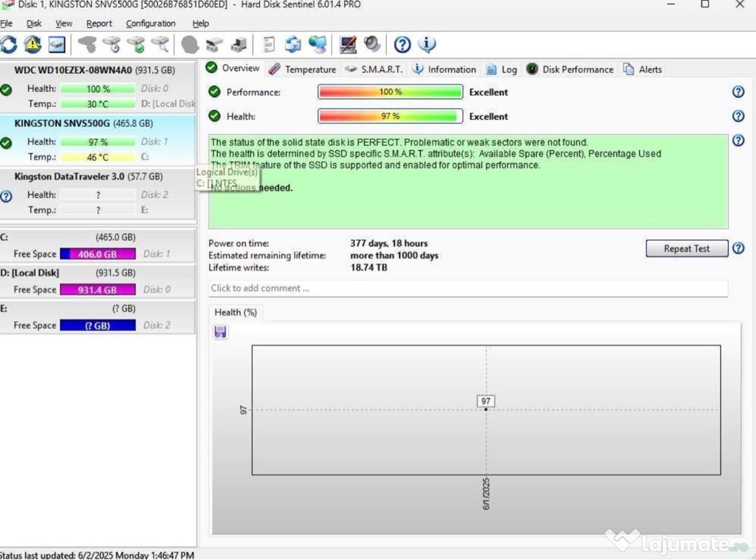Switch to the Disk Performance tab
756x560 pixels.
(570, 69)
